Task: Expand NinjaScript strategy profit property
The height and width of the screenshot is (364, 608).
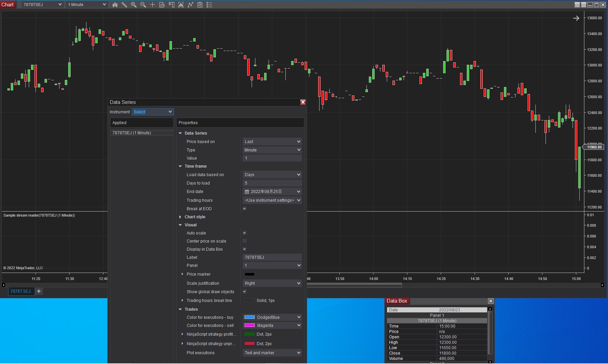Action: [x=182, y=334]
